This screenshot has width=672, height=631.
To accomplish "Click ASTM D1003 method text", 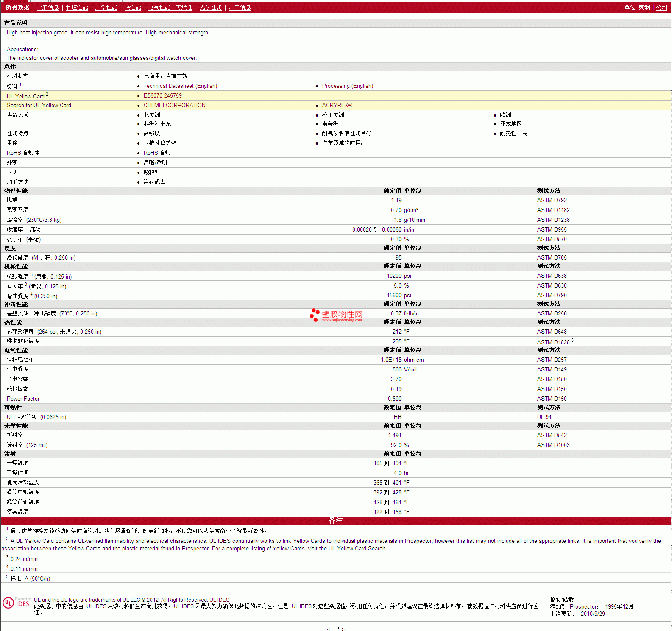I will point(553,445).
